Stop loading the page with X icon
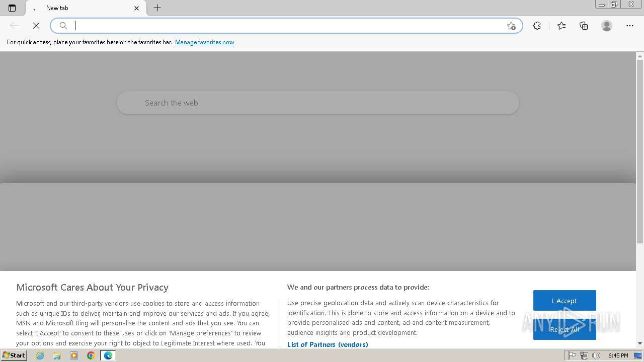The image size is (644, 362). [x=36, y=26]
